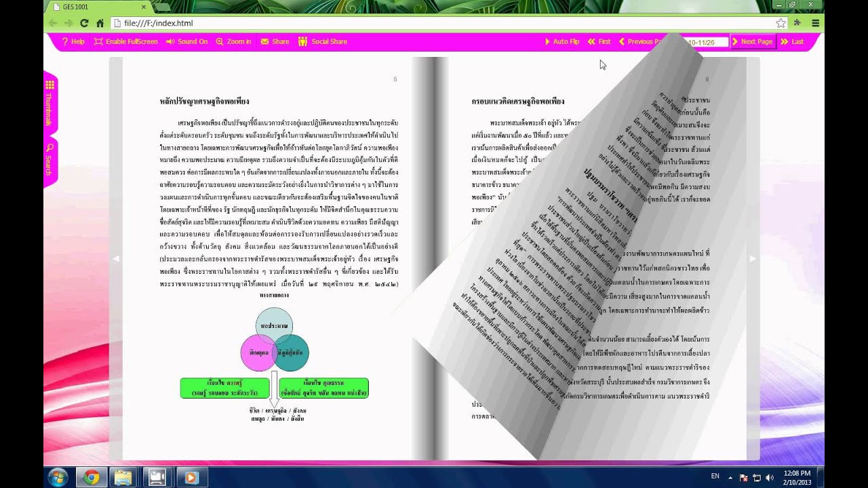
Task: Zoom in on the flipbook
Action: [x=233, y=41]
